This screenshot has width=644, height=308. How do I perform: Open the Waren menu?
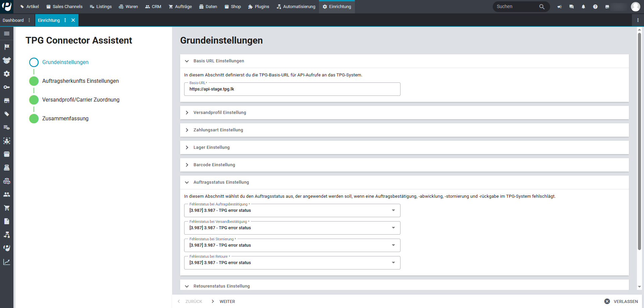click(128, 7)
